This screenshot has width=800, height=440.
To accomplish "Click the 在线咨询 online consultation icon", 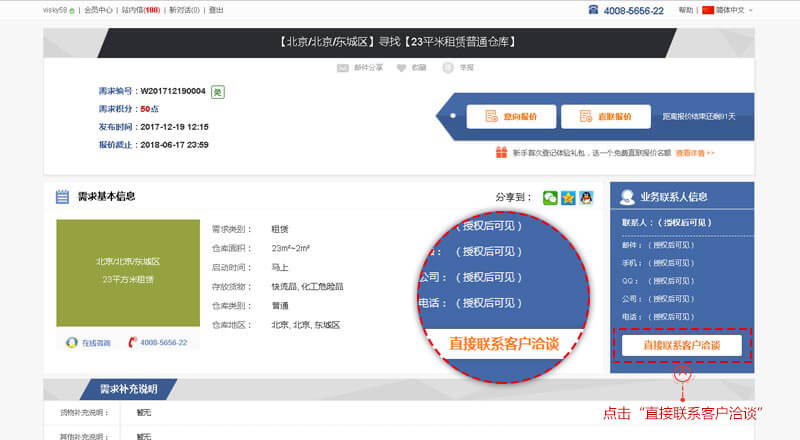I will coord(72,342).
